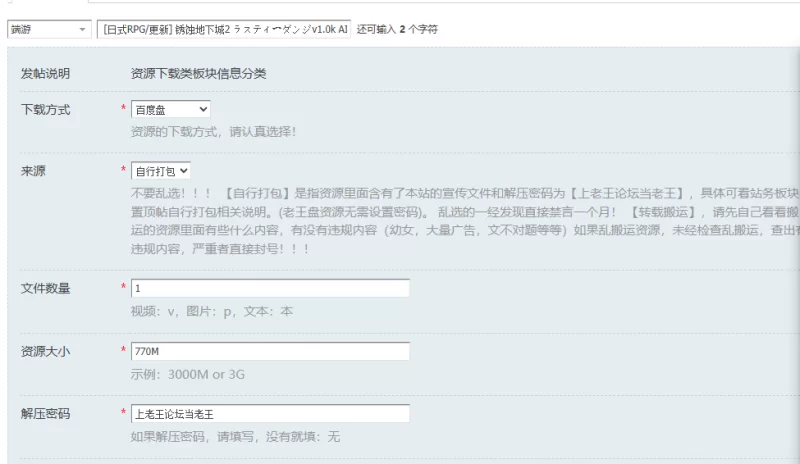Expand the 自行打包 source dropdown
This screenshot has height=464, width=800.
pos(161,171)
